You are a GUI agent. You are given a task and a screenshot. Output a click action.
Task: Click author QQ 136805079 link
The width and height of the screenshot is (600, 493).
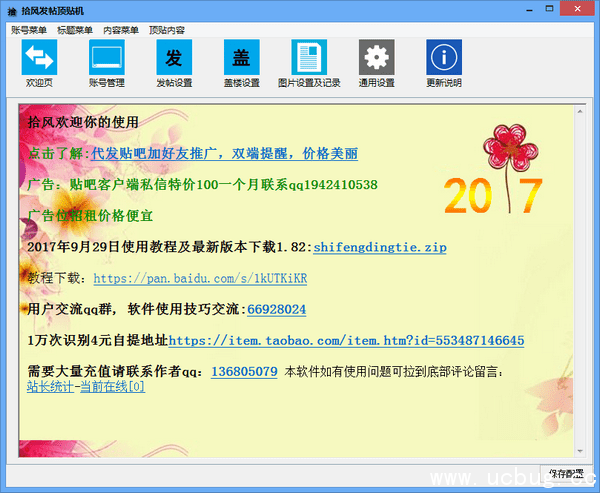point(244,372)
